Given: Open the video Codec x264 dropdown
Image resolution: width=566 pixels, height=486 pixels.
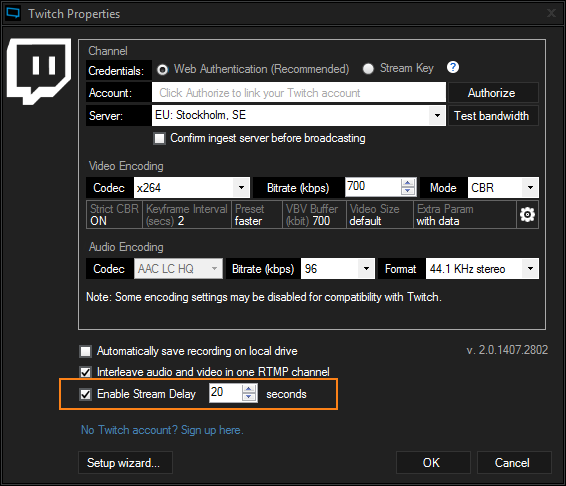Looking at the screenshot, I should 241,188.
